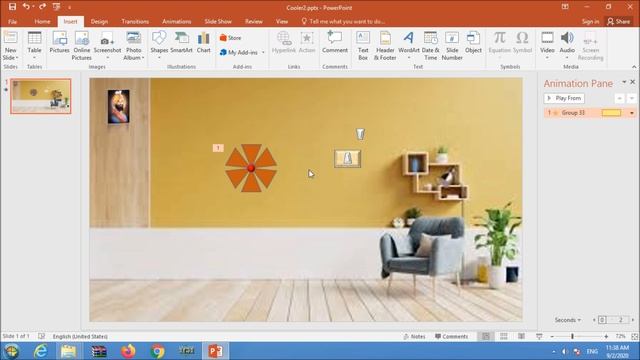Open Header & Footer settings

(x=385, y=46)
